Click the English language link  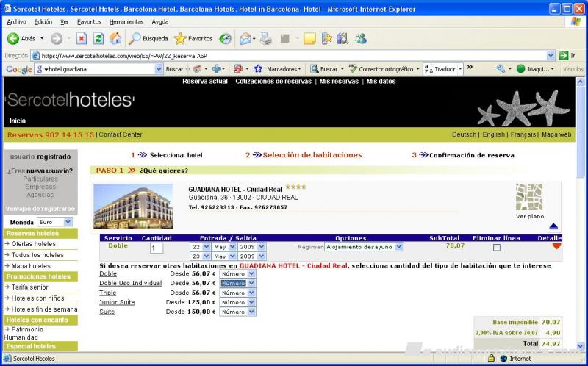point(493,134)
